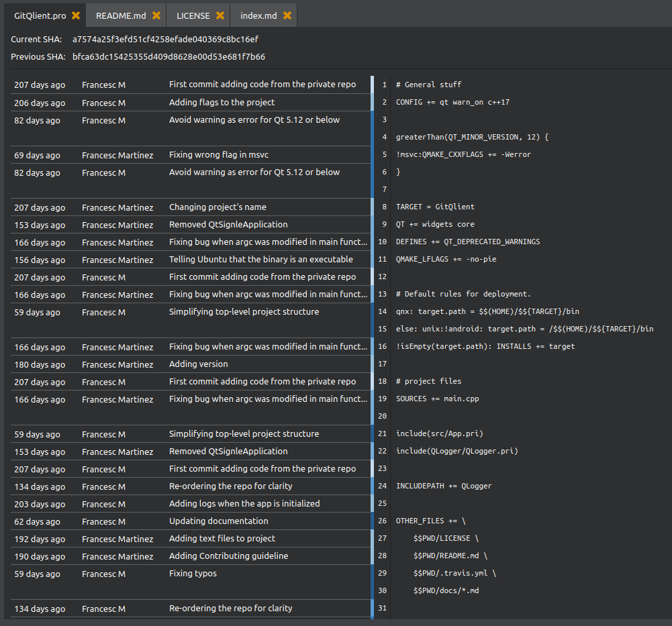Click the "Fixing typos" commit message

click(x=193, y=574)
